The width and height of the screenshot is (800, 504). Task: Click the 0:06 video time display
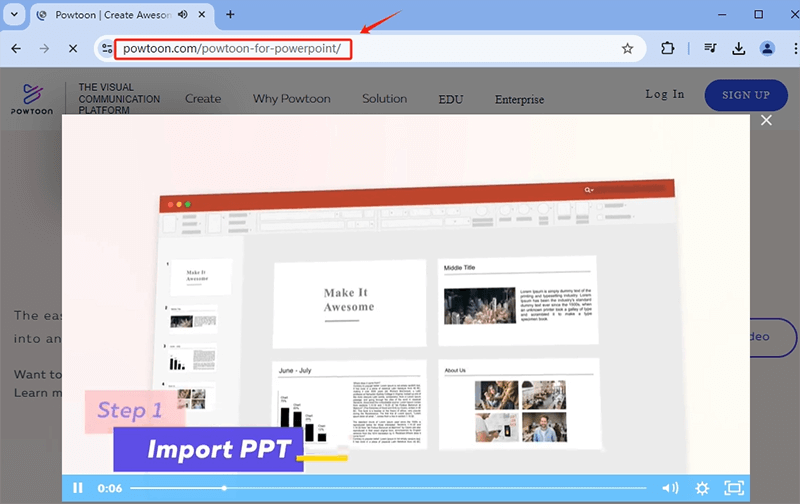coord(110,488)
